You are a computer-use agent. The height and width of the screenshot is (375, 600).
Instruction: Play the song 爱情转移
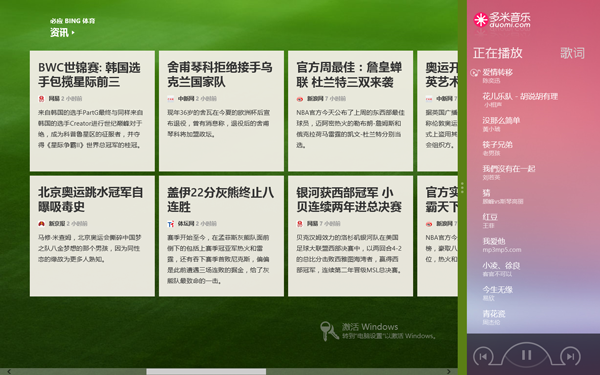tap(497, 72)
